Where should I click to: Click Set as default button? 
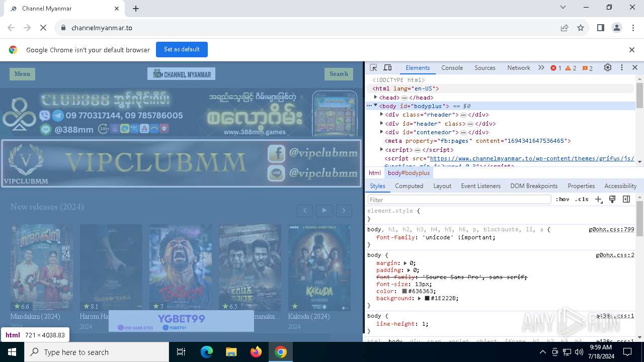coord(182,49)
